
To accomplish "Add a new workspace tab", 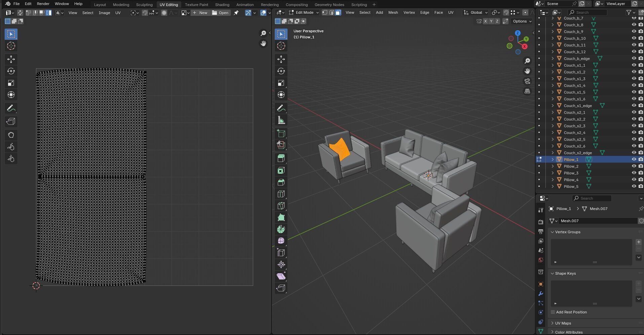I will pyautogui.click(x=374, y=5).
